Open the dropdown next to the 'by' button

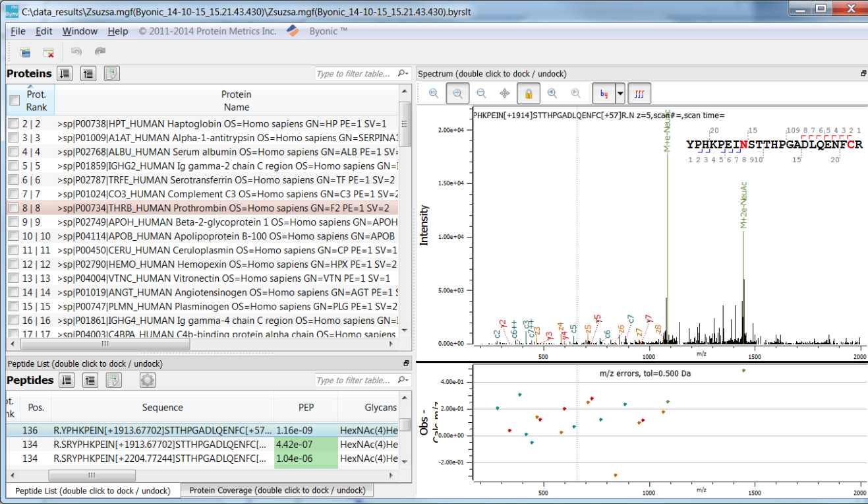coord(620,94)
